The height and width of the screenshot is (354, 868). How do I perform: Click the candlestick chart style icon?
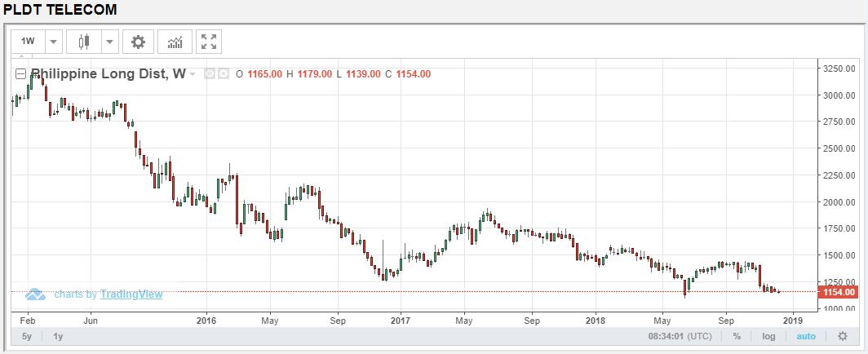[x=82, y=42]
